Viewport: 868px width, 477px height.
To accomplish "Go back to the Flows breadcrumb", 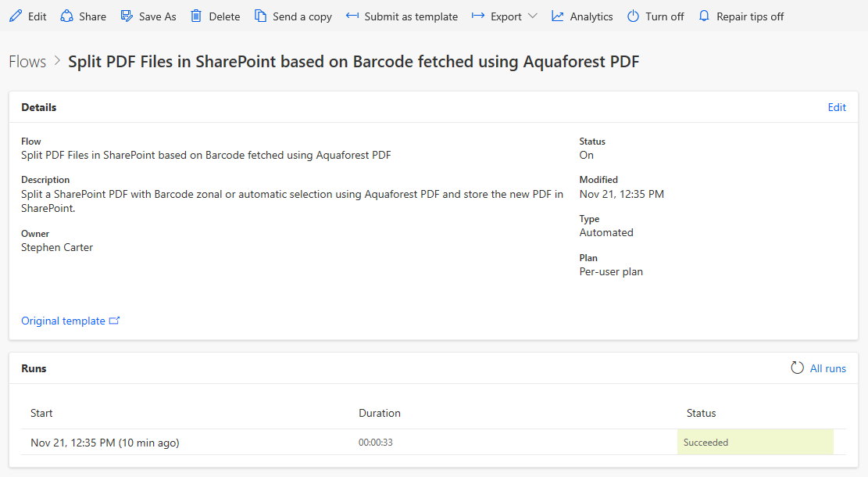I will pos(27,62).
